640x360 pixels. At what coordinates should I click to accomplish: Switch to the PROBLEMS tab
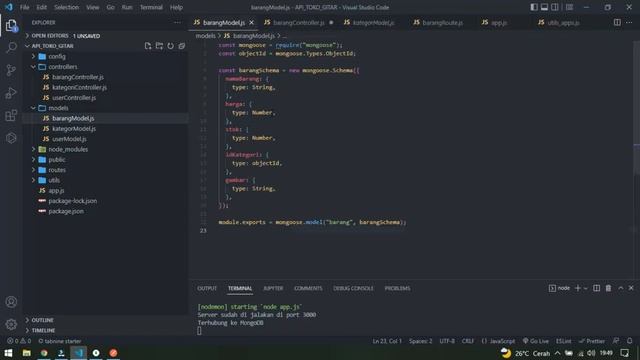pos(397,288)
